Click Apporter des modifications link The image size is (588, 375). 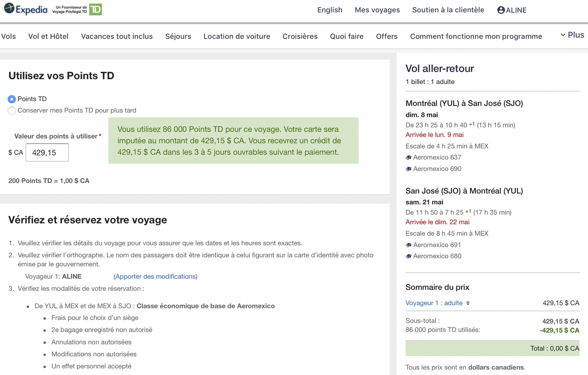pyautogui.click(x=155, y=276)
